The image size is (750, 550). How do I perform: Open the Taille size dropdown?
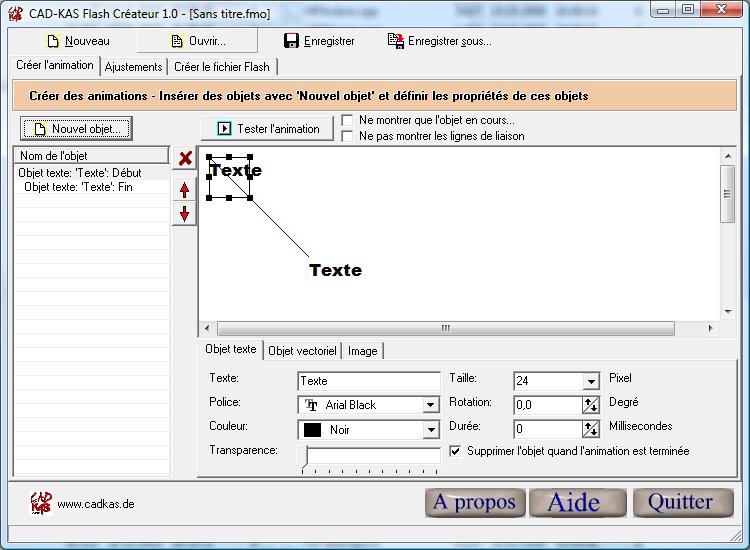[x=590, y=381]
